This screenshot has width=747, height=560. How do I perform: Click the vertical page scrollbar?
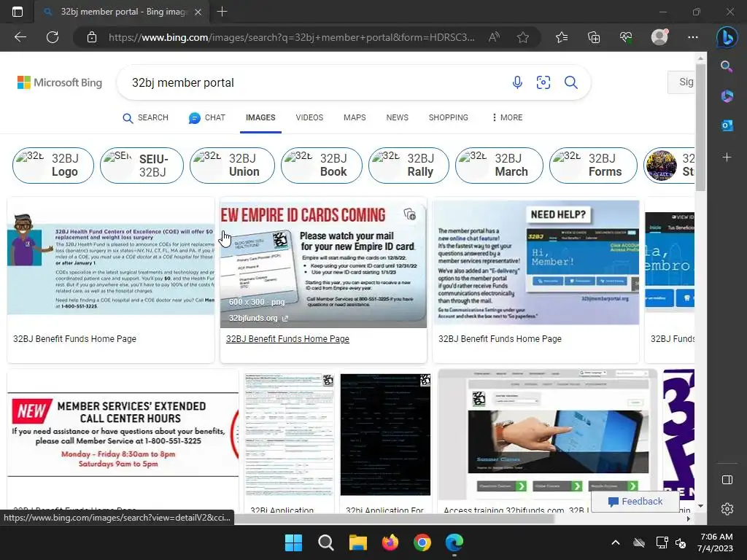700,128
